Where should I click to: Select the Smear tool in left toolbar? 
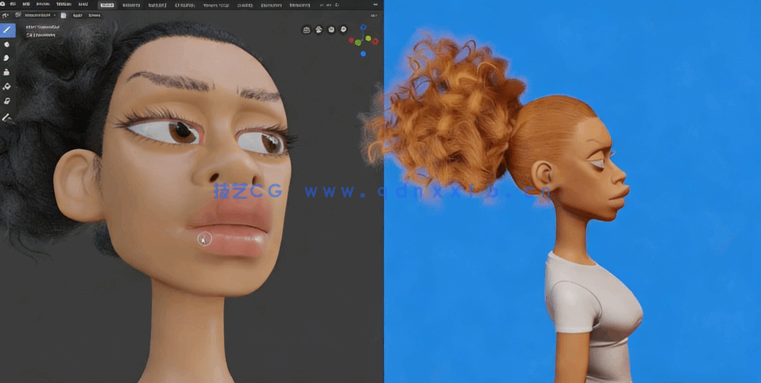[x=7, y=58]
